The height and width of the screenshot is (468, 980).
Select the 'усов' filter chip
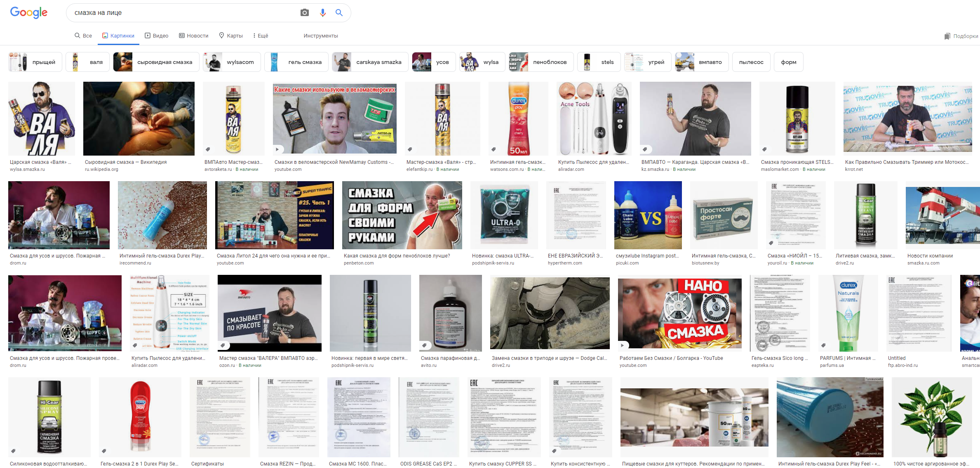pos(434,62)
